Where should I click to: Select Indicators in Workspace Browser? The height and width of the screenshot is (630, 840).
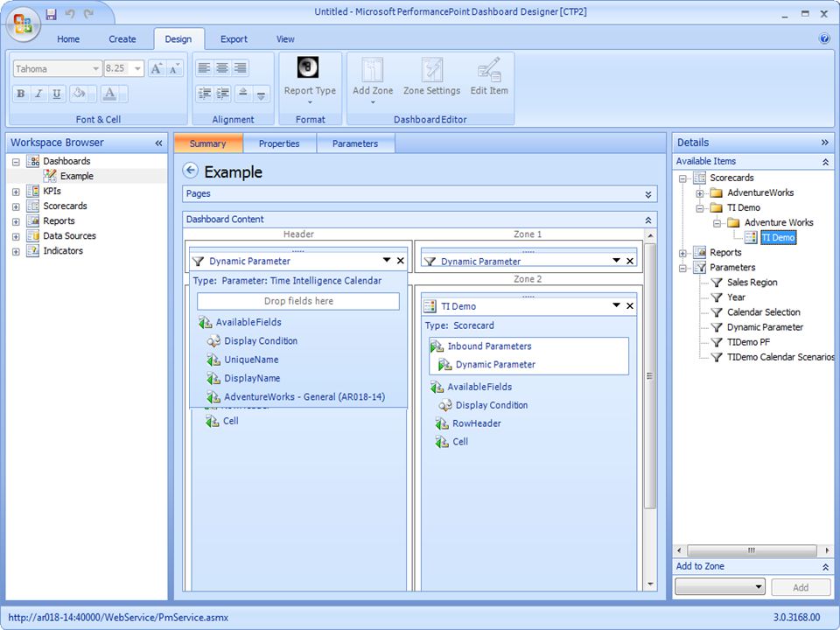tap(63, 251)
